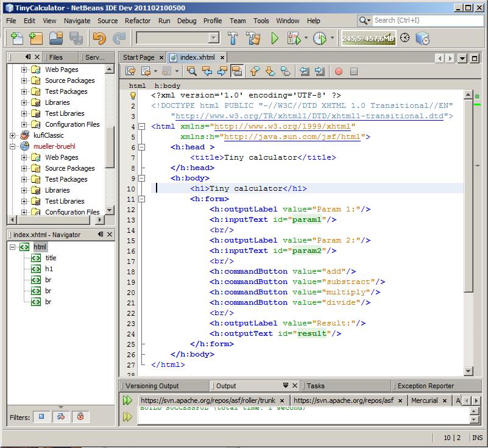Click the Find Selection magnifier icon

[191, 71]
